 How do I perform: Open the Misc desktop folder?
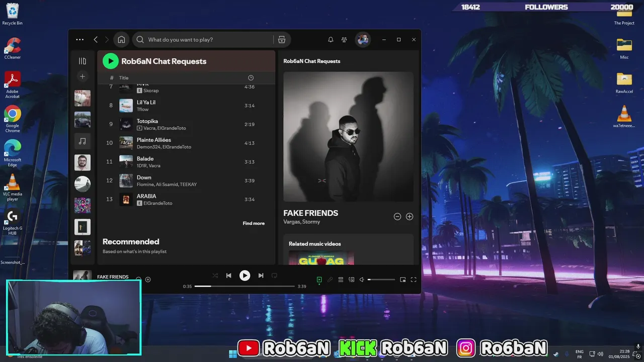point(624,48)
